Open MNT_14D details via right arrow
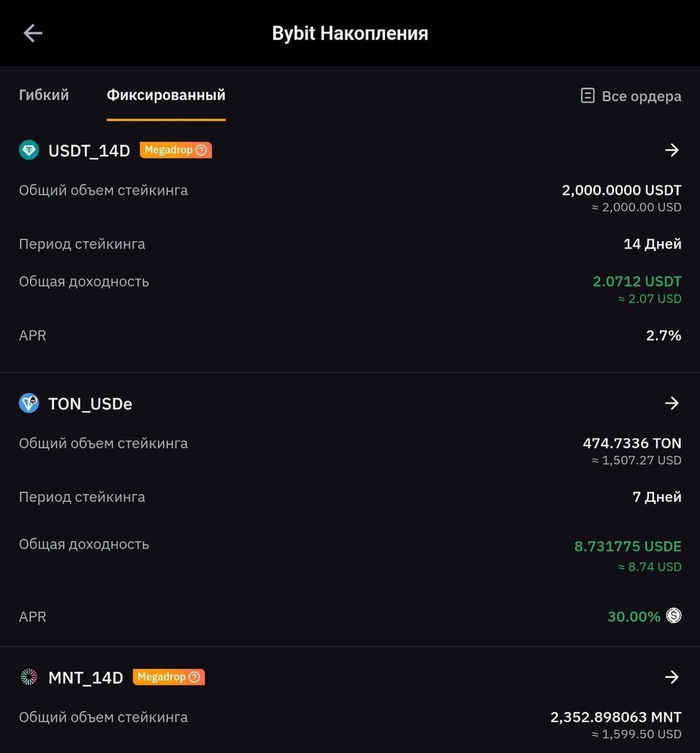700x753 pixels. pyautogui.click(x=672, y=677)
